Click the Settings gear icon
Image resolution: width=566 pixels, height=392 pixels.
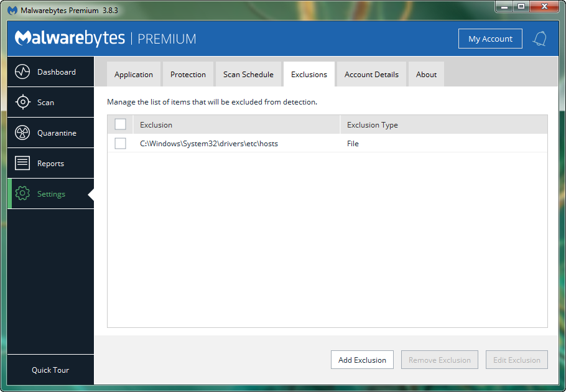click(22, 194)
